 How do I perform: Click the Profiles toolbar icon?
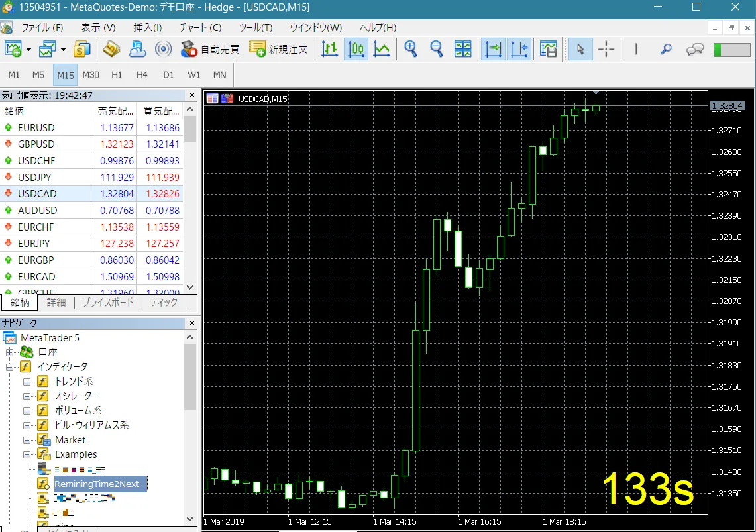[47, 49]
